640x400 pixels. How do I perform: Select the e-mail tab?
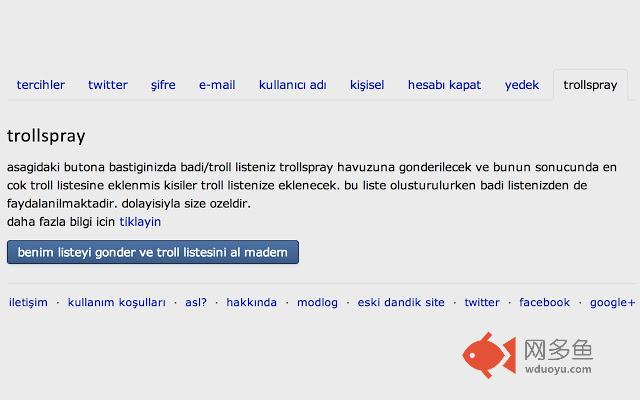[217, 85]
